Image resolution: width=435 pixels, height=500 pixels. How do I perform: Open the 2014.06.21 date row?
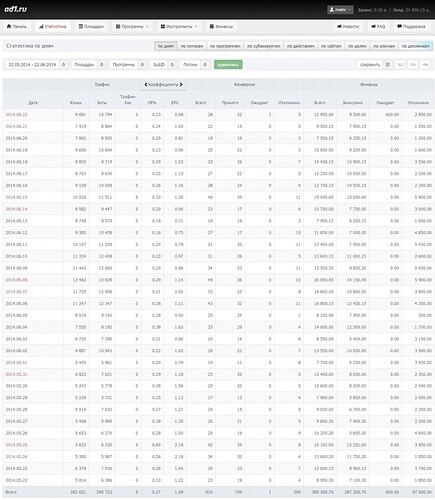[16, 126]
